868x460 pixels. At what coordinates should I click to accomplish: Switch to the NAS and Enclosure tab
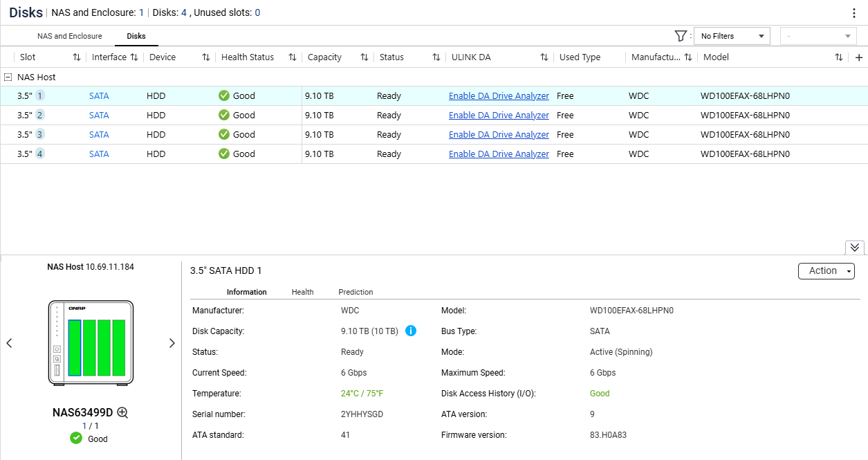pos(69,36)
